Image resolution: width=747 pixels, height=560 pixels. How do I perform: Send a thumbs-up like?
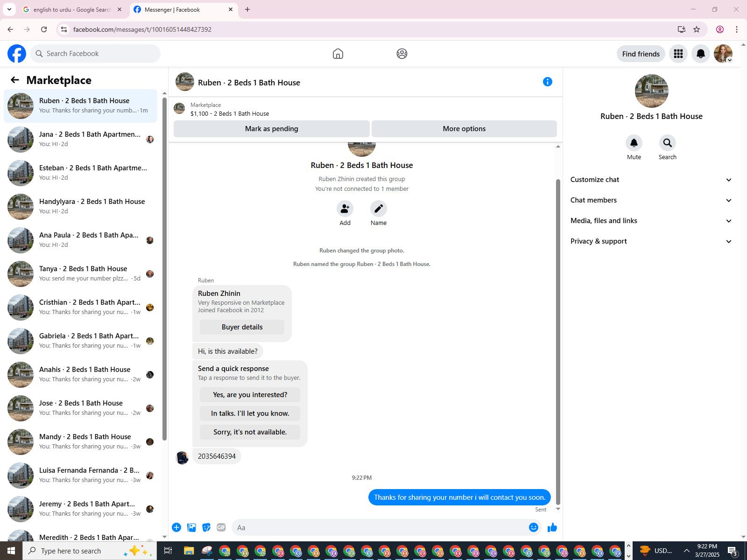[x=552, y=527]
